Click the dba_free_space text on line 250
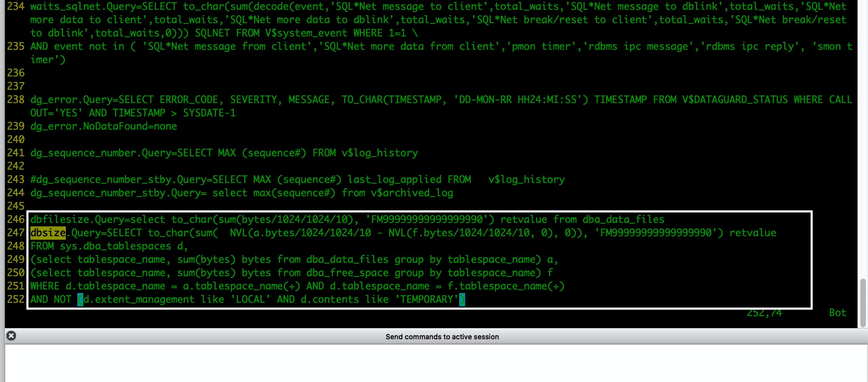Screen dimensions: 868x382 [346, 273]
